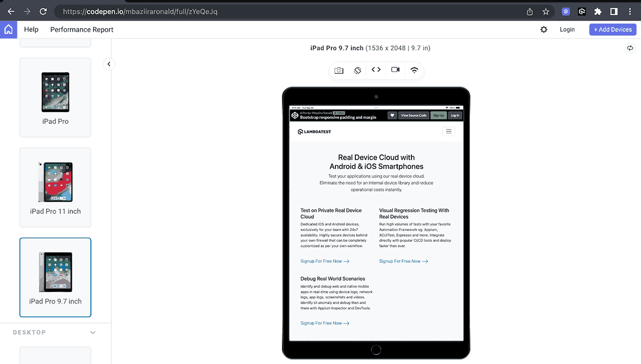Click the home icon in toolbar
This screenshot has height=364, width=641.
tap(8, 29)
